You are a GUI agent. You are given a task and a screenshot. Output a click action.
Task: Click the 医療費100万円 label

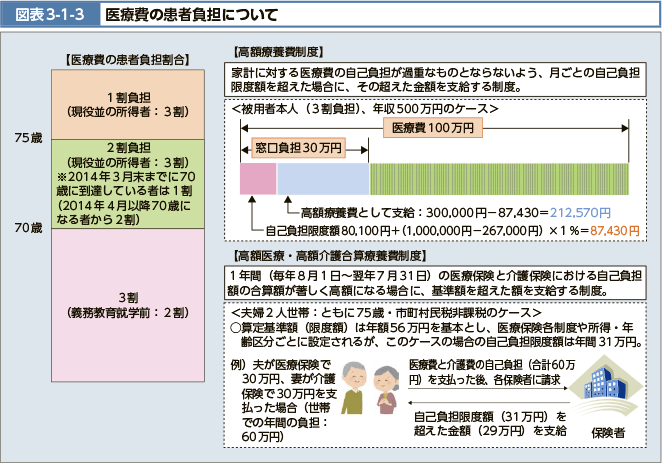tap(433, 127)
